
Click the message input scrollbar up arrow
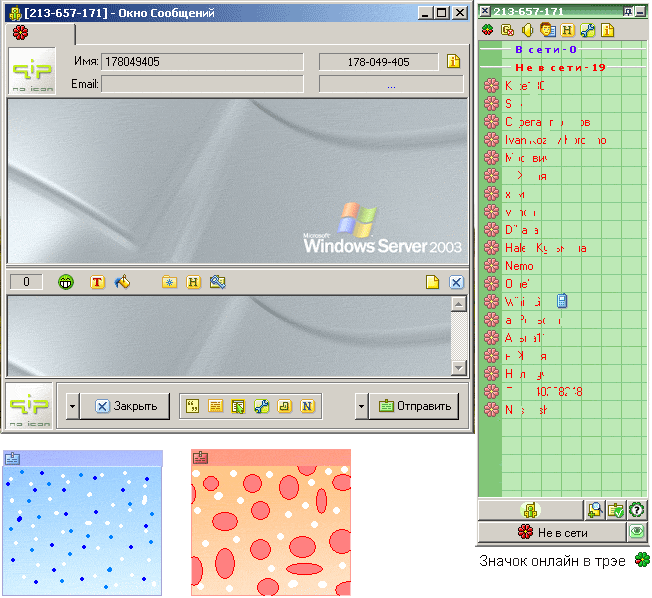(x=459, y=304)
